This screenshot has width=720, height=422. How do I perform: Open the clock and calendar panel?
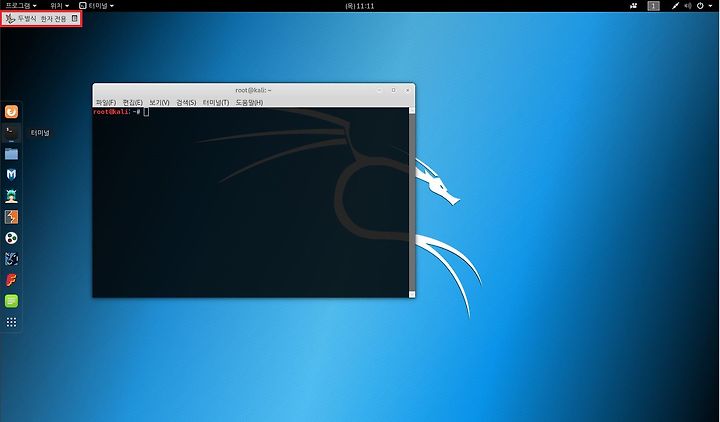(x=360, y=6)
